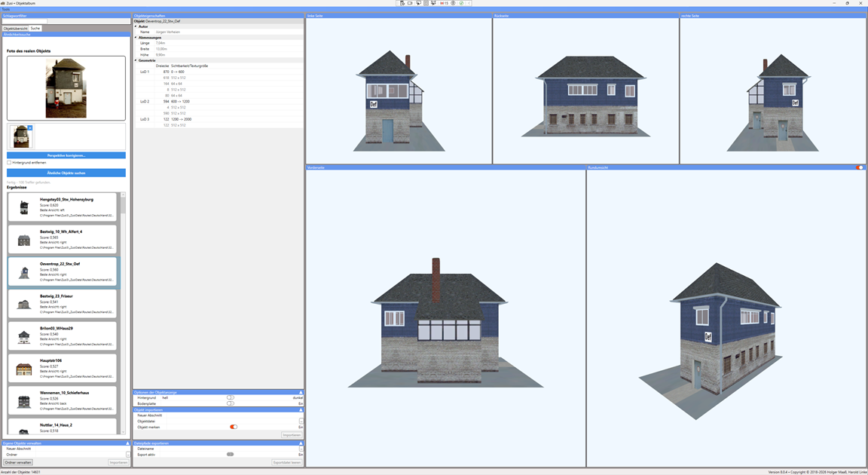This screenshot has height=475, width=868.
Task: Switch to the Suche tab
Action: click(35, 28)
